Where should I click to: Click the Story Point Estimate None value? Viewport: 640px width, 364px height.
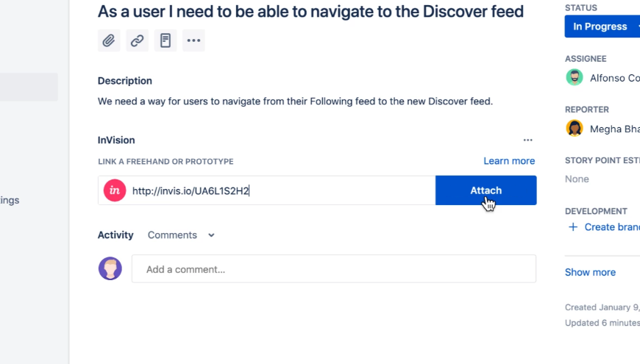577,179
